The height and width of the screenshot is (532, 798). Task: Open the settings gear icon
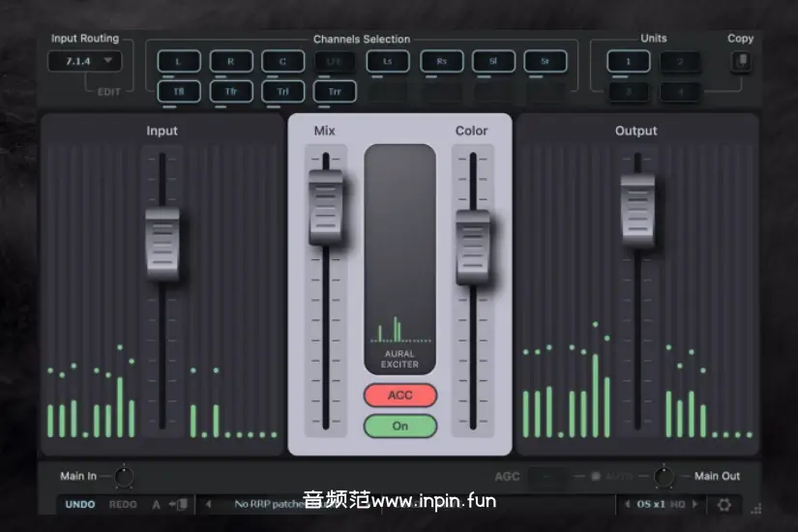point(724,505)
